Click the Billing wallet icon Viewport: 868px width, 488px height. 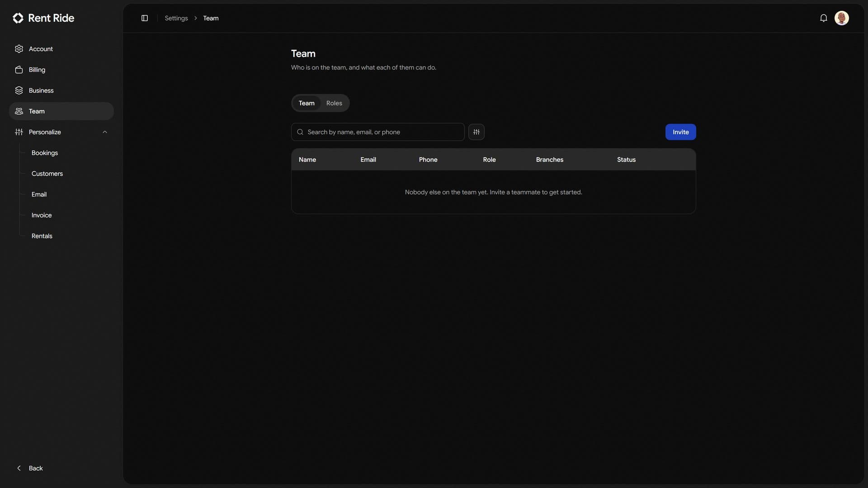[x=19, y=70]
